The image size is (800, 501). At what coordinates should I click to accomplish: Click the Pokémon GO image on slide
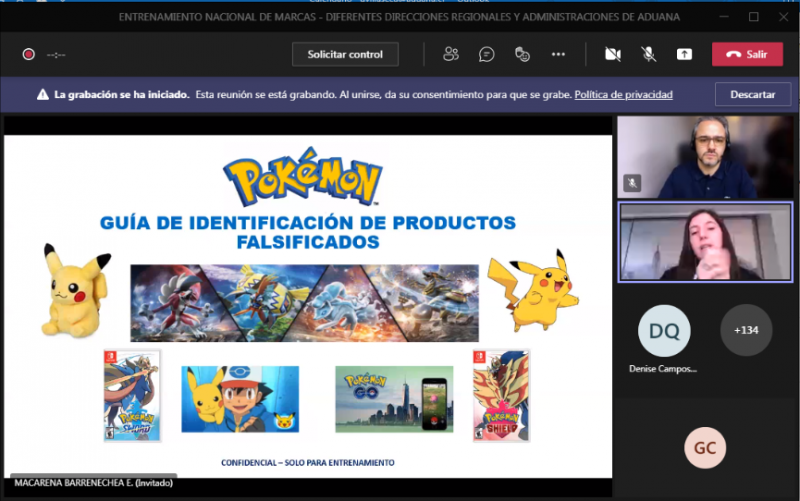pos(394,399)
